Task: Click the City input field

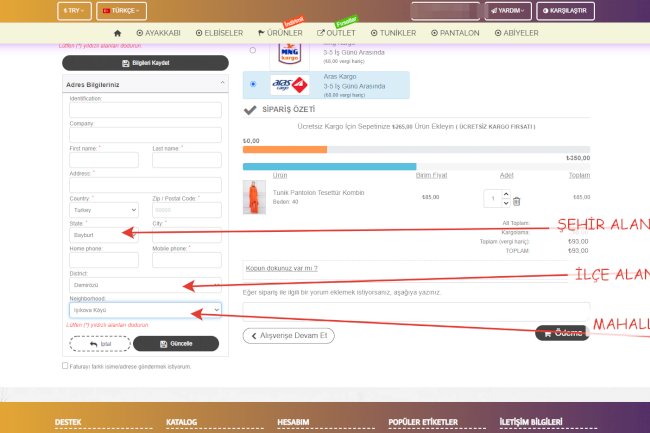Action: point(187,235)
